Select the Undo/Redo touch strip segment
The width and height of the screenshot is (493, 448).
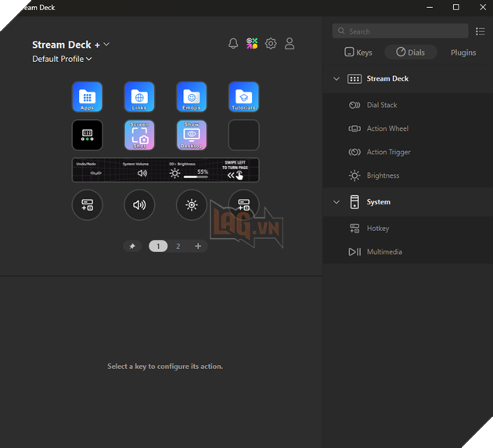pos(95,170)
